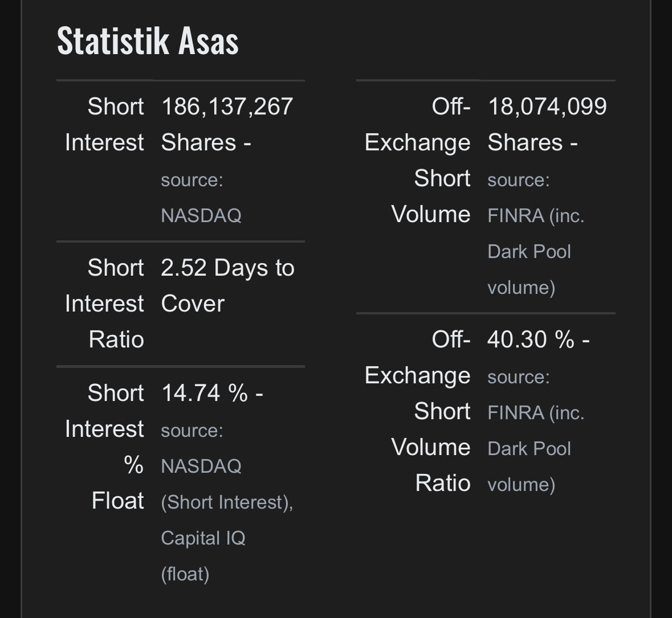Click FINRA source under Off-Exchange Short Volume
Viewport: 672px width, 618px height.
(536, 215)
